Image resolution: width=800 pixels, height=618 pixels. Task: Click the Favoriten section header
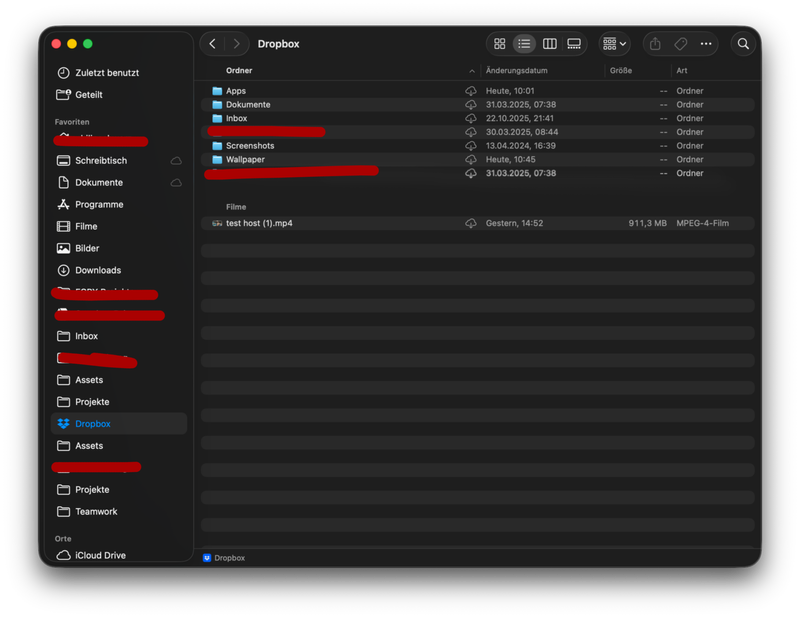pyautogui.click(x=72, y=122)
